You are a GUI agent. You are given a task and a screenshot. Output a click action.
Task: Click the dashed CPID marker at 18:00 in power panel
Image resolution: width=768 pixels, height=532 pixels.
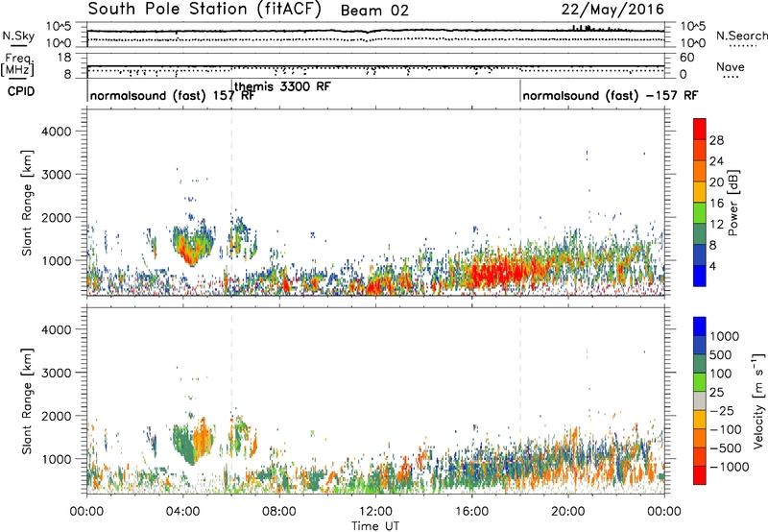pyautogui.click(x=520, y=202)
